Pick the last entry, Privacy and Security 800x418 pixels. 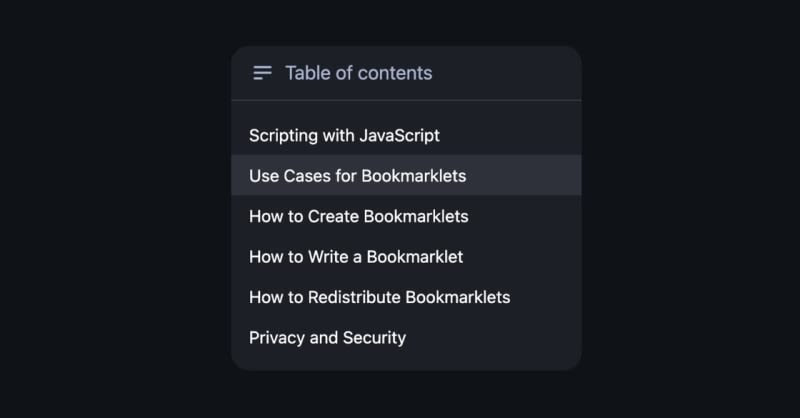(327, 337)
